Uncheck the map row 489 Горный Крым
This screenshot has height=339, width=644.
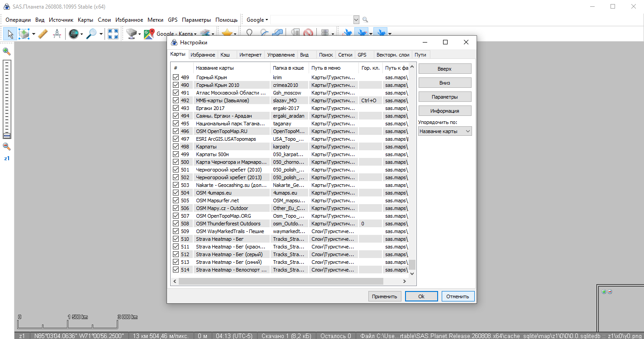pos(176,77)
